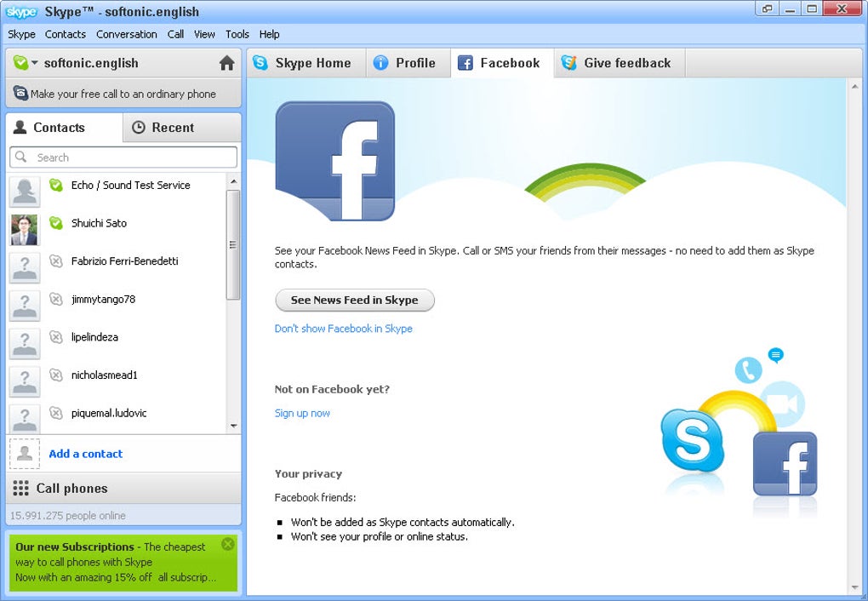Click contact list scrollbar up arrow
Viewport: 868px width, 601px height.
(233, 181)
